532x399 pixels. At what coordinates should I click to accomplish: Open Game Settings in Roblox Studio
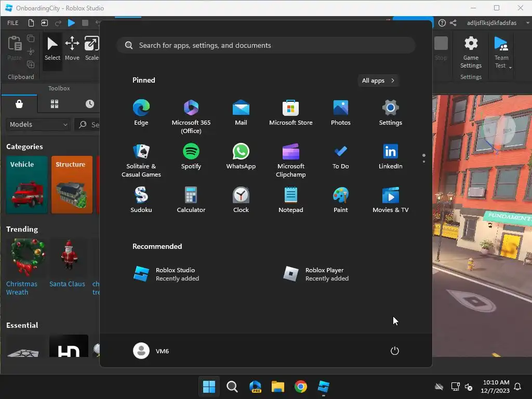click(x=471, y=52)
